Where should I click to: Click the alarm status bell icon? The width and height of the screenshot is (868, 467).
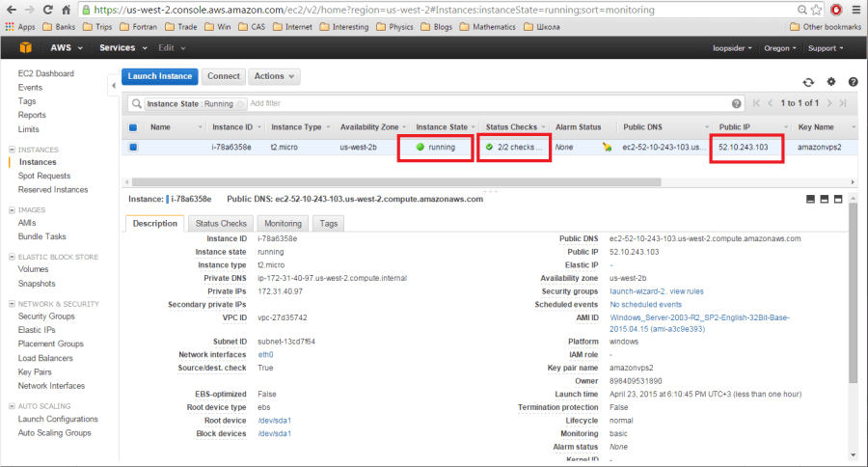608,147
